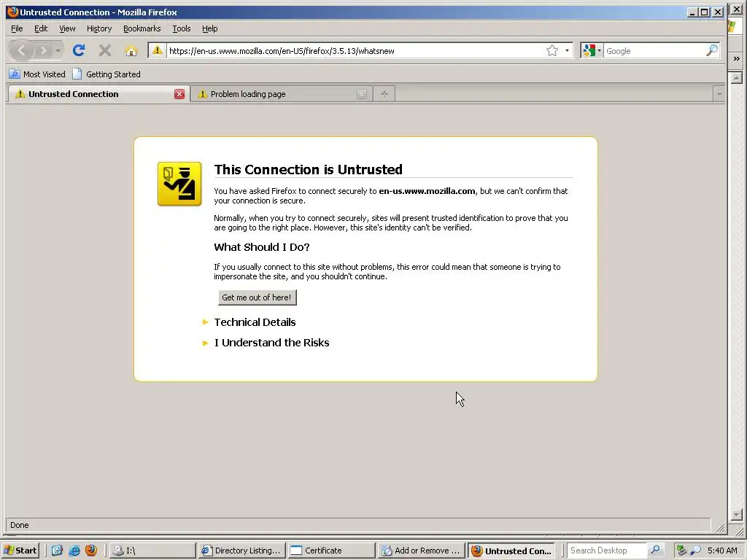Open the list all tabs dropdown
The height and width of the screenshot is (560, 747).
click(x=719, y=94)
